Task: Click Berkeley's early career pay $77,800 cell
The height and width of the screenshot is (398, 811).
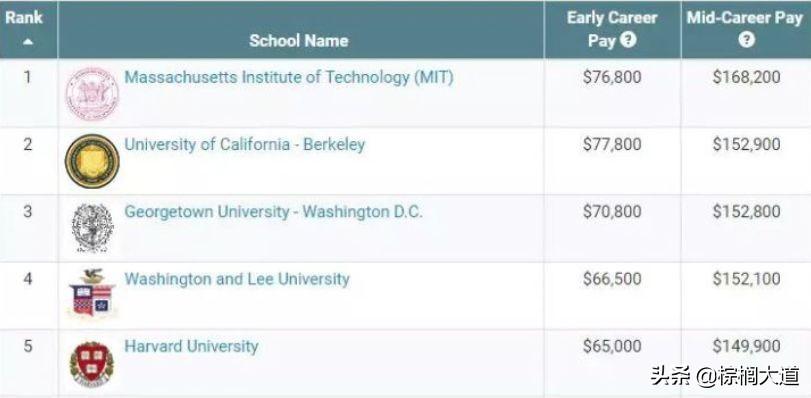Action: [x=612, y=144]
